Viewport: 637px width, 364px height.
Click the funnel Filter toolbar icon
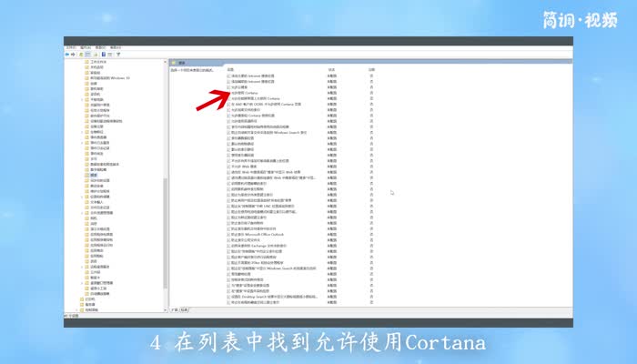point(118,55)
